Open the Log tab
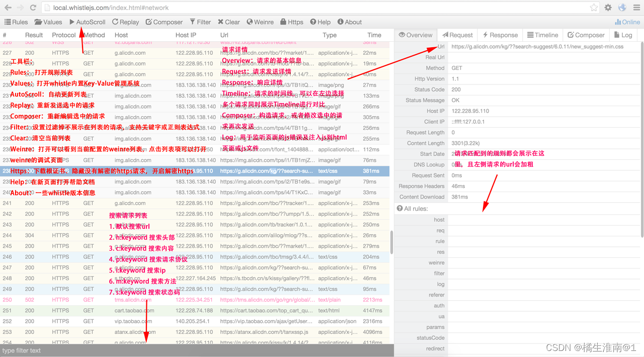This screenshot has height=357, width=644. point(623,35)
